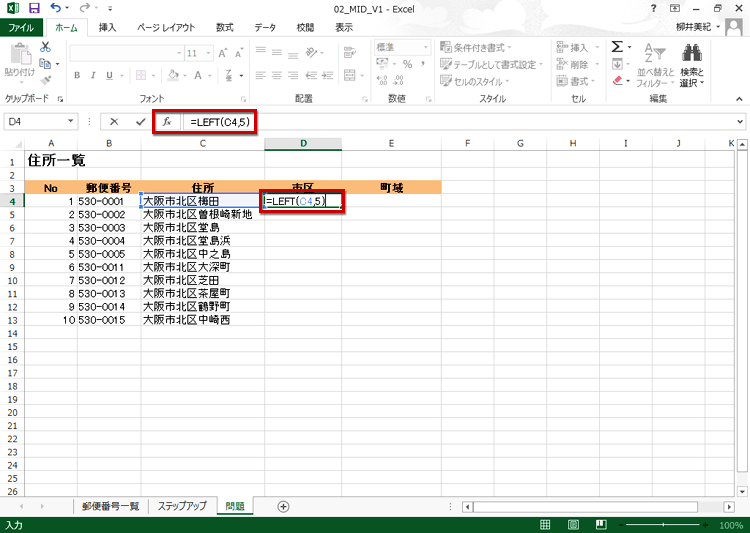Click the Decrease Font Size icon
This screenshot has width=750, height=533.
(238, 53)
